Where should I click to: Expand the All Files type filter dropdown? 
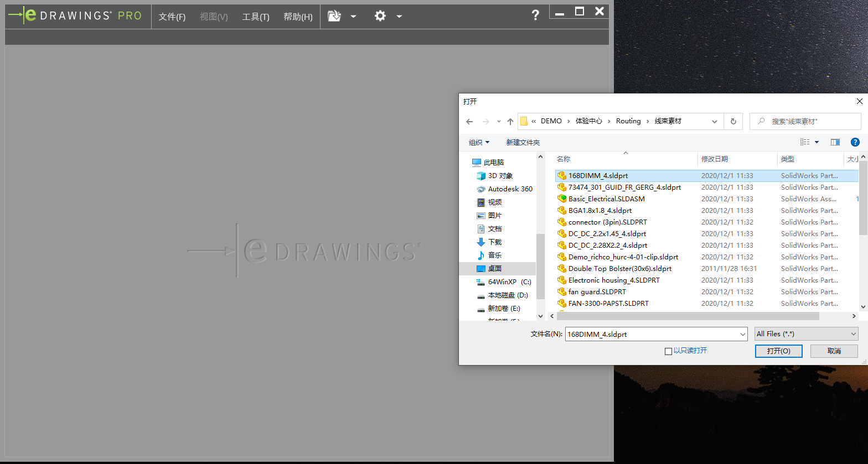click(x=806, y=334)
